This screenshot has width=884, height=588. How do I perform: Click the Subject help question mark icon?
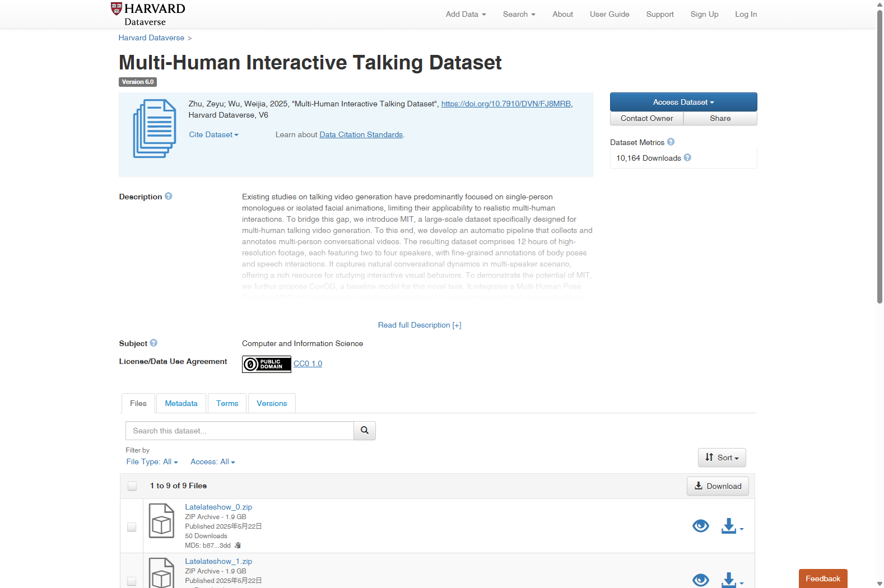click(153, 343)
